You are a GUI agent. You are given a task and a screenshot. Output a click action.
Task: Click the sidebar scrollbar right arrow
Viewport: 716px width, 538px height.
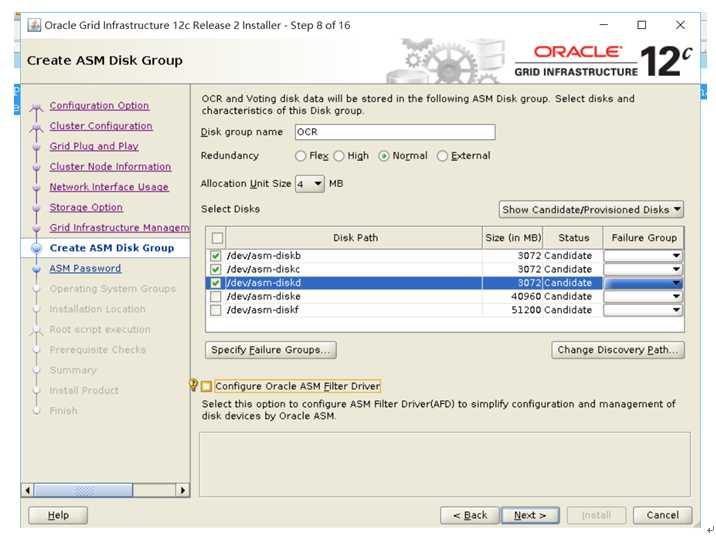click(183, 491)
